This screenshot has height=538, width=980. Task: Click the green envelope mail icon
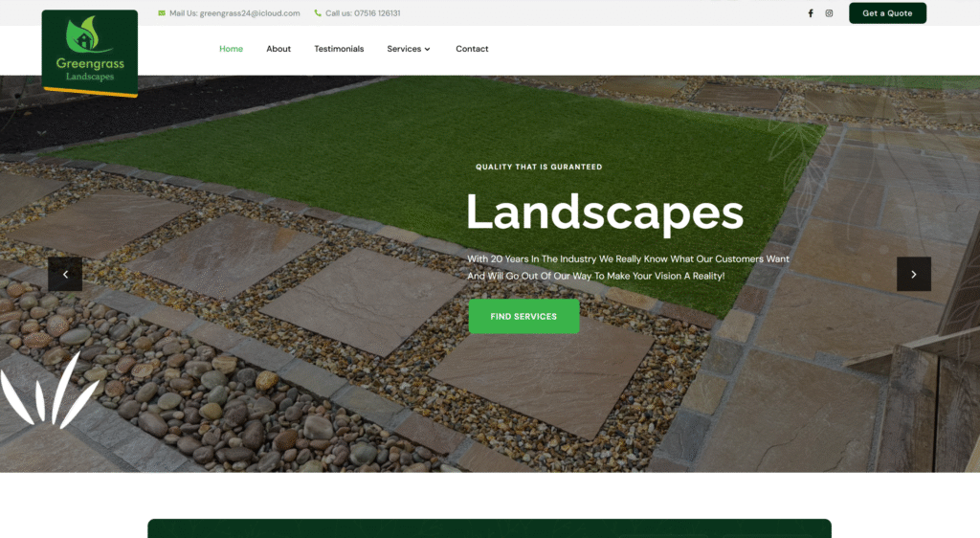[161, 13]
